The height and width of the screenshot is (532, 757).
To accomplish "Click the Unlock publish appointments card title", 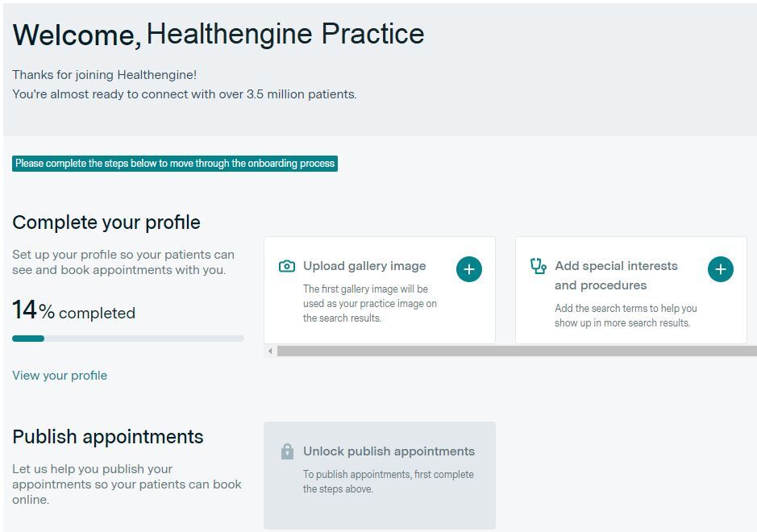I will (389, 451).
